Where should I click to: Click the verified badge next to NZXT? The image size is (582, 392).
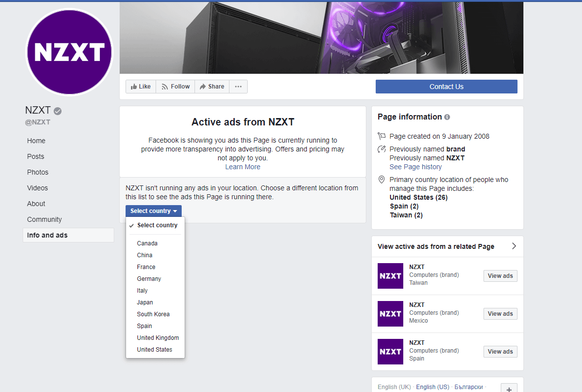58,110
